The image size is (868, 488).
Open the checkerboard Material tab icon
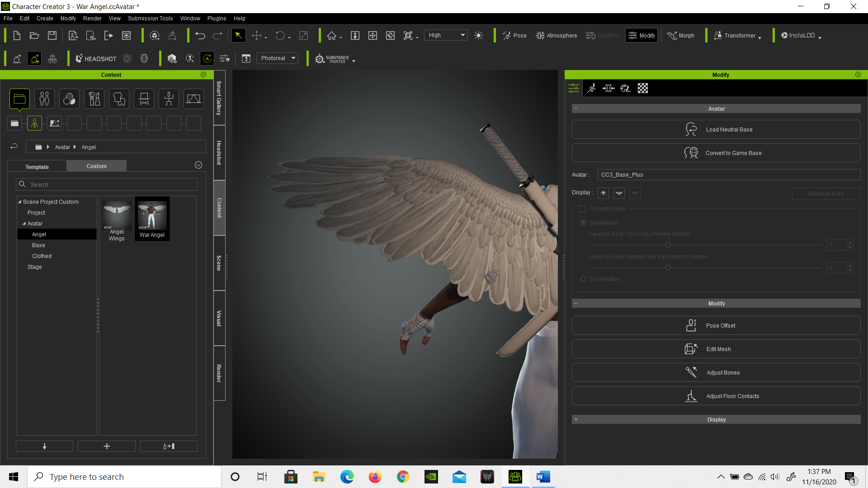[643, 88]
